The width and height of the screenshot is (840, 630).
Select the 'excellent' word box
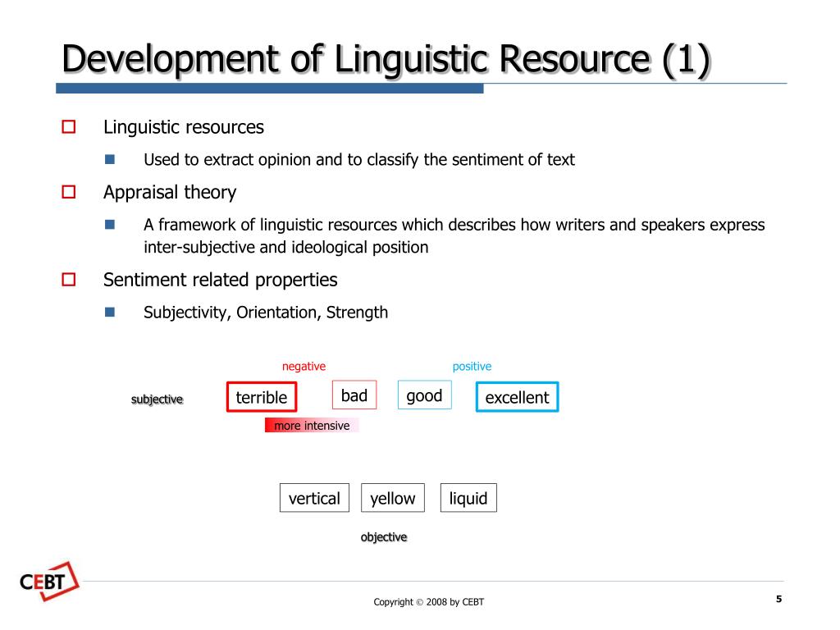(517, 397)
